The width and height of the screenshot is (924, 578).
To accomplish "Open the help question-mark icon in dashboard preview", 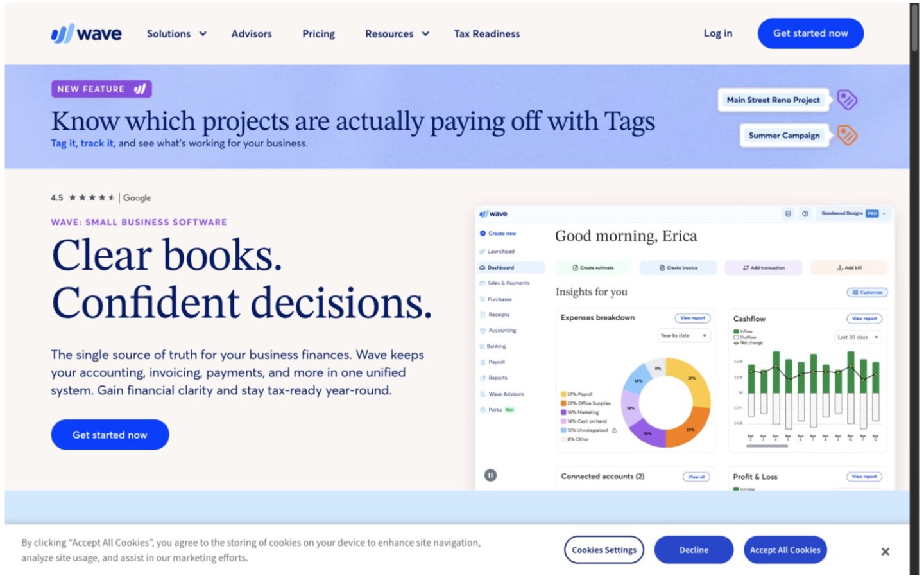I will tap(805, 214).
